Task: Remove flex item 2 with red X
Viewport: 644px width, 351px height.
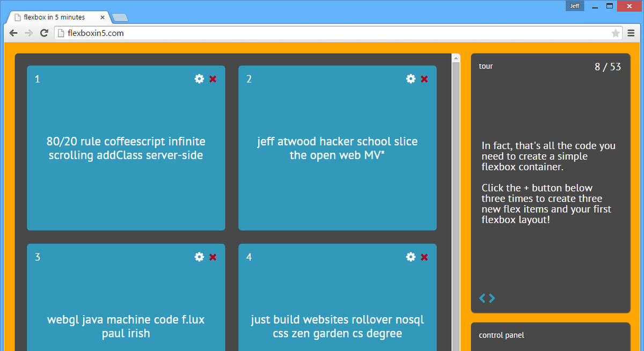Action: coord(425,79)
